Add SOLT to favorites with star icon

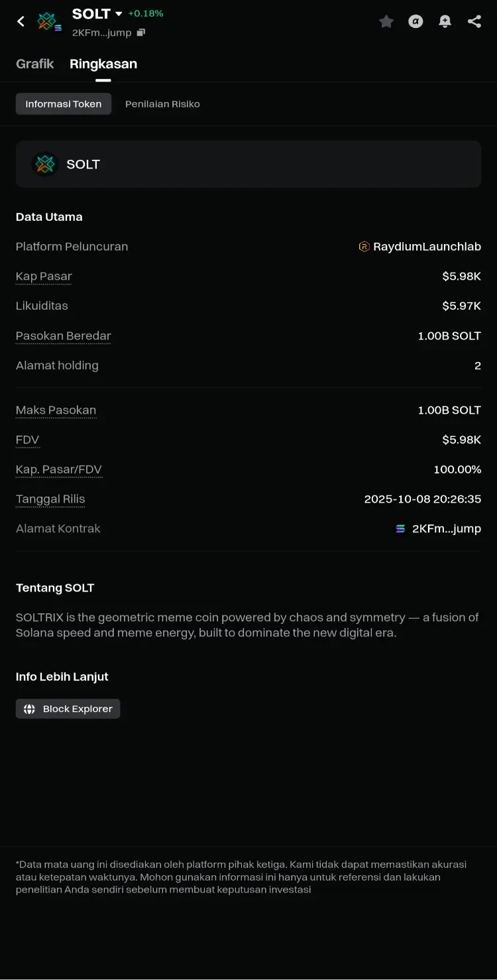click(x=386, y=22)
